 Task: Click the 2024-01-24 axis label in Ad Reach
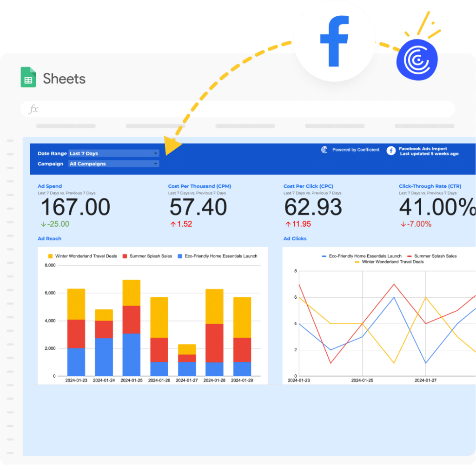(104, 380)
